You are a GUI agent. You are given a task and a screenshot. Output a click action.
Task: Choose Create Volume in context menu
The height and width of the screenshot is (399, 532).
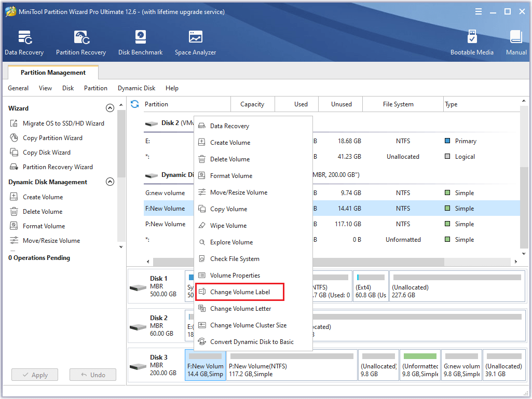tap(253, 143)
